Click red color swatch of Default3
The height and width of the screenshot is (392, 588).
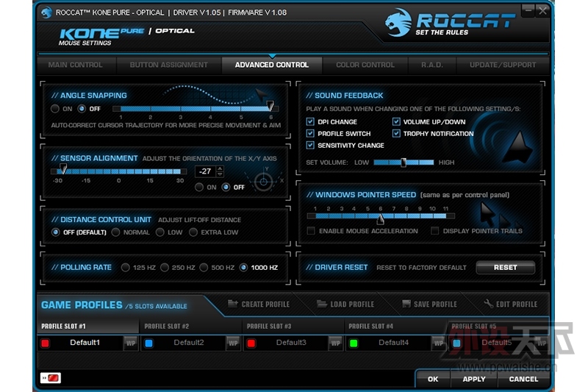pyautogui.click(x=251, y=343)
